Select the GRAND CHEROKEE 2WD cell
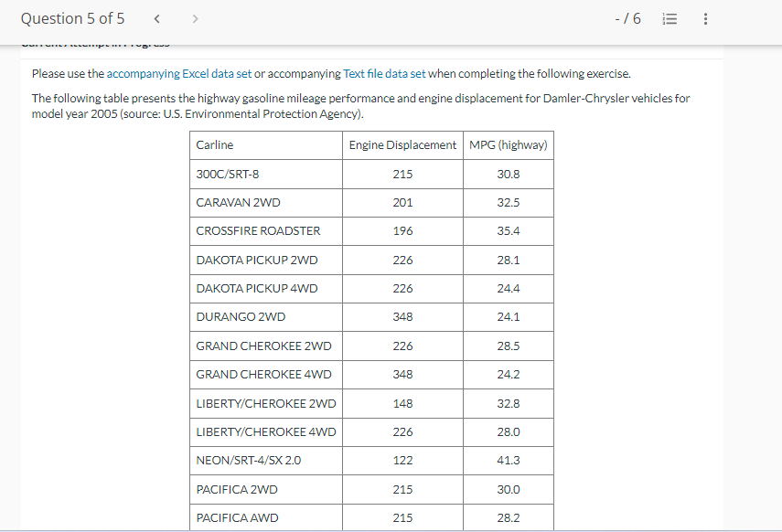 266,346
